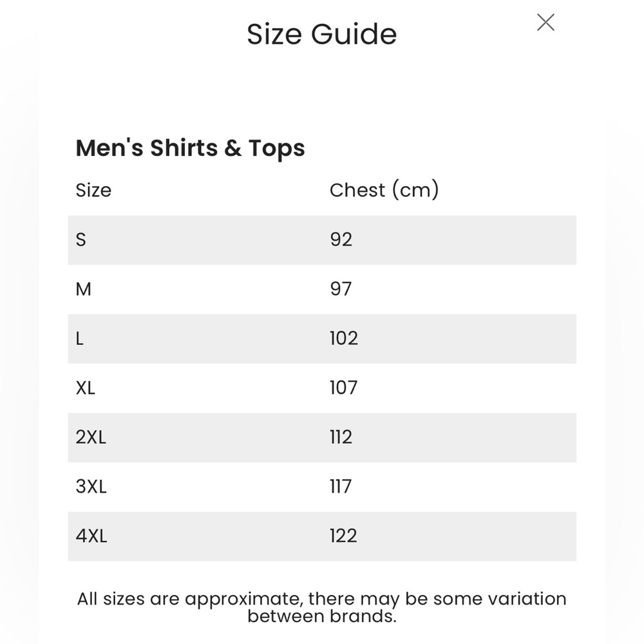Screen dimensions: 644x644
Task: Select the XL size row
Action: click(322, 388)
